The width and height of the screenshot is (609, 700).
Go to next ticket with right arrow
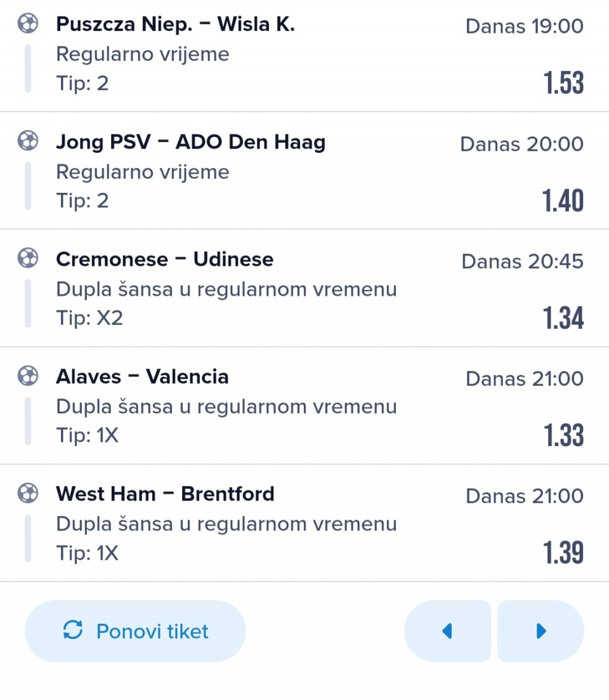click(540, 631)
